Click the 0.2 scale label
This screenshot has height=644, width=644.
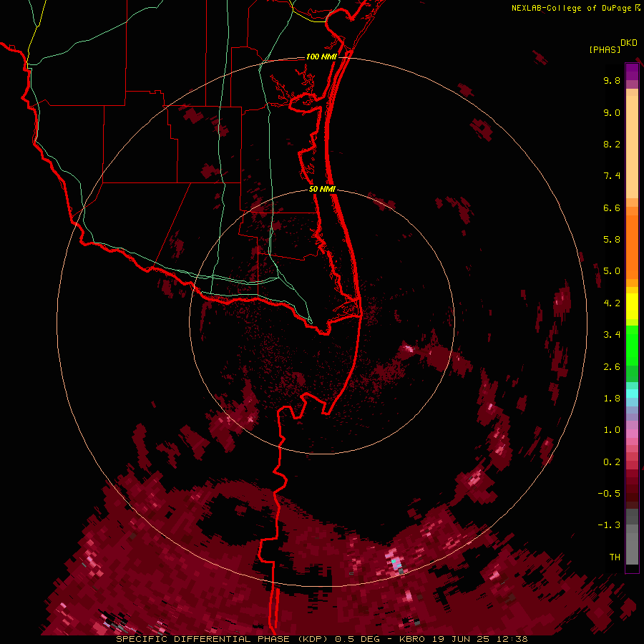612,462
